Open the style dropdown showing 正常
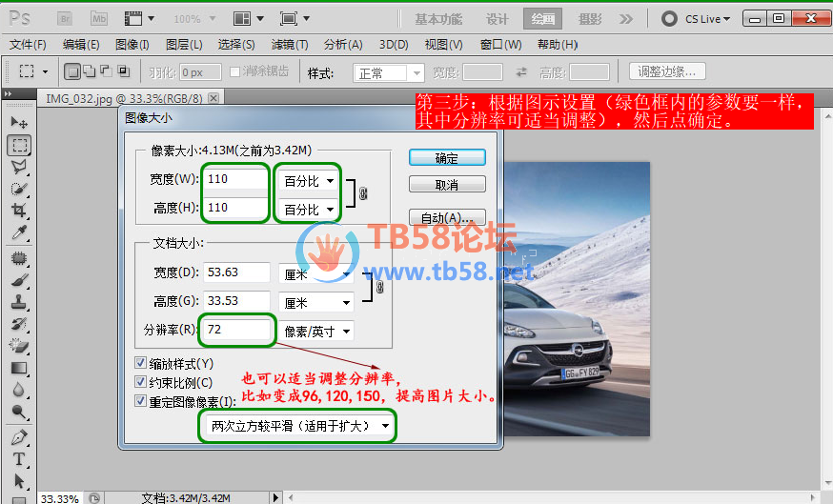Viewport: 833px width, 504px height. point(389,72)
